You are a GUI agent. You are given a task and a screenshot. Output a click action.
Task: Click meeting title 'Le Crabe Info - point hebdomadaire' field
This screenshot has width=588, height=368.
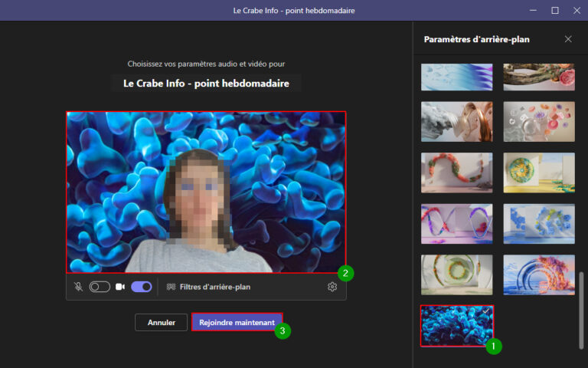click(206, 84)
